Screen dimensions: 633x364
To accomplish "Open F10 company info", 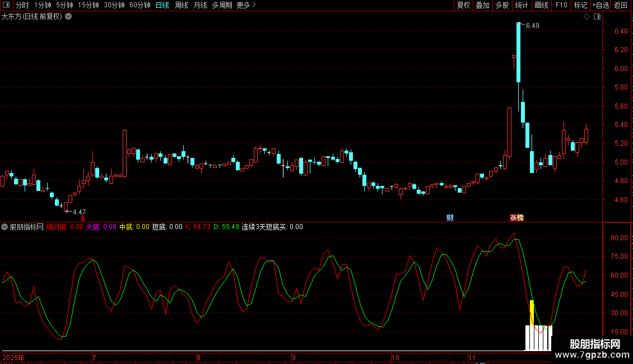I will (x=561, y=5).
